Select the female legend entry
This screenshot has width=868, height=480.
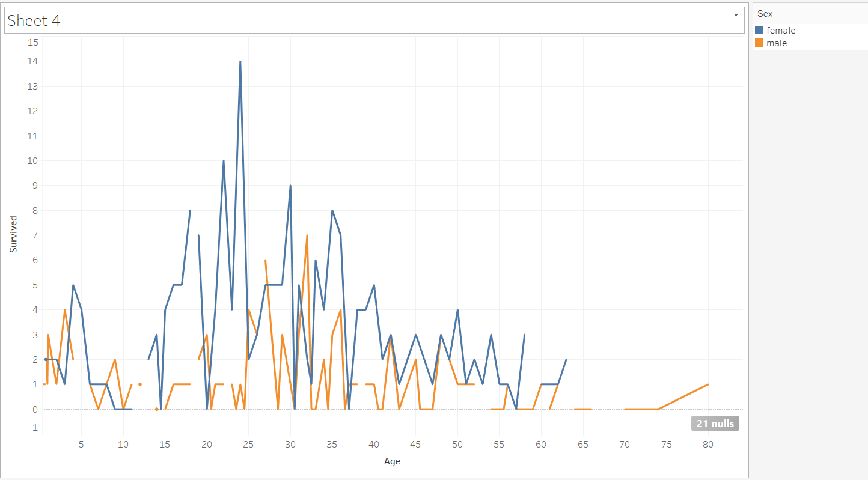(x=782, y=30)
